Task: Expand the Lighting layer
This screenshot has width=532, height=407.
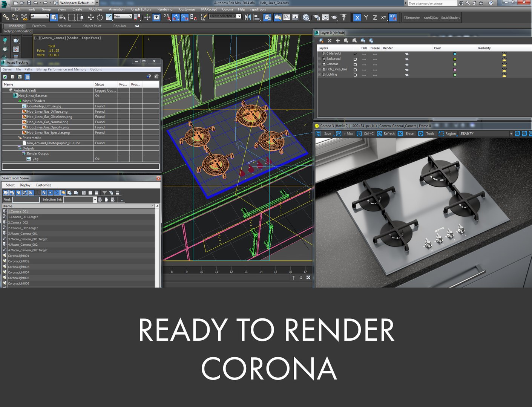Action: point(320,75)
